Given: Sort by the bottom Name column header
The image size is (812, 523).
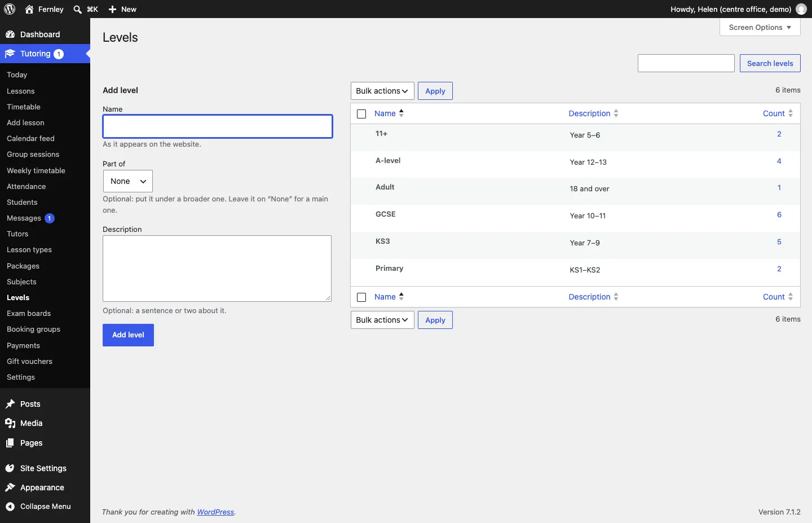Looking at the screenshot, I should tap(389, 297).
